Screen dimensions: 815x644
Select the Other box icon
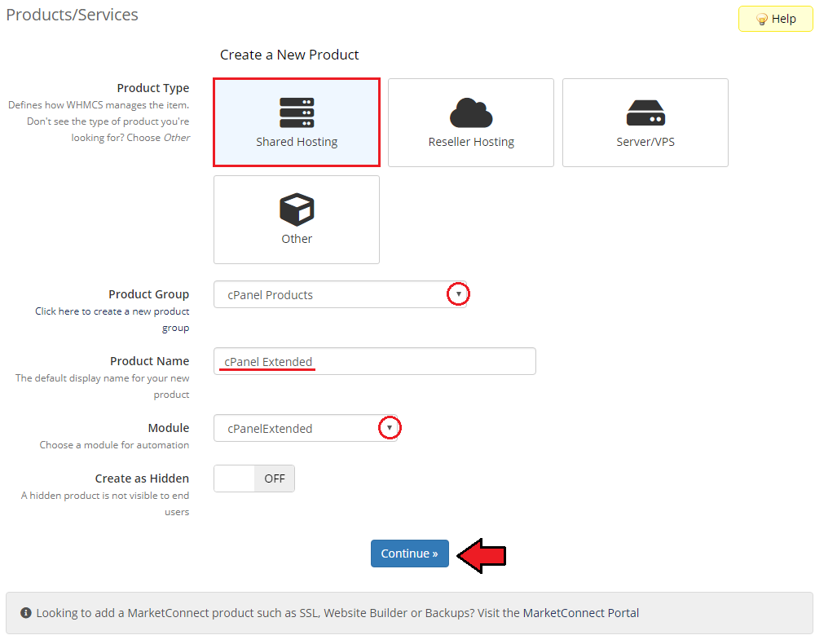coord(297,210)
